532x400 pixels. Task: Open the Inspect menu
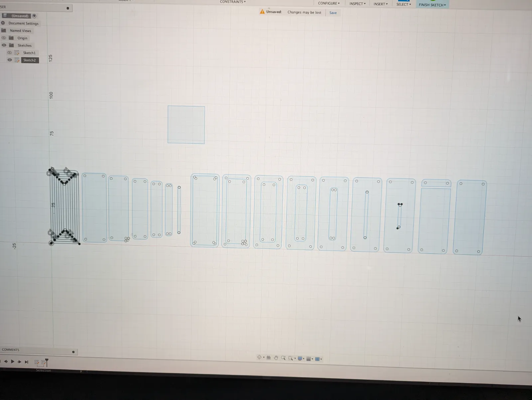(357, 4)
